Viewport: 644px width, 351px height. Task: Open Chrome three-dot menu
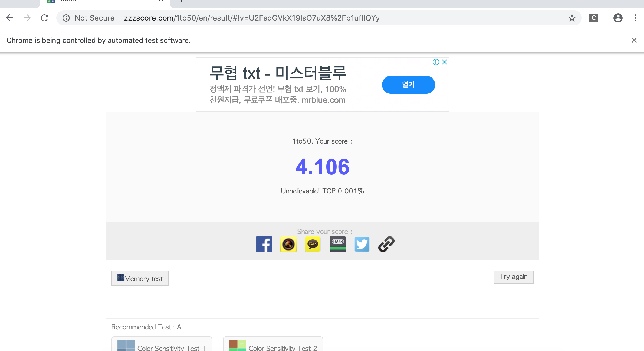point(635,18)
